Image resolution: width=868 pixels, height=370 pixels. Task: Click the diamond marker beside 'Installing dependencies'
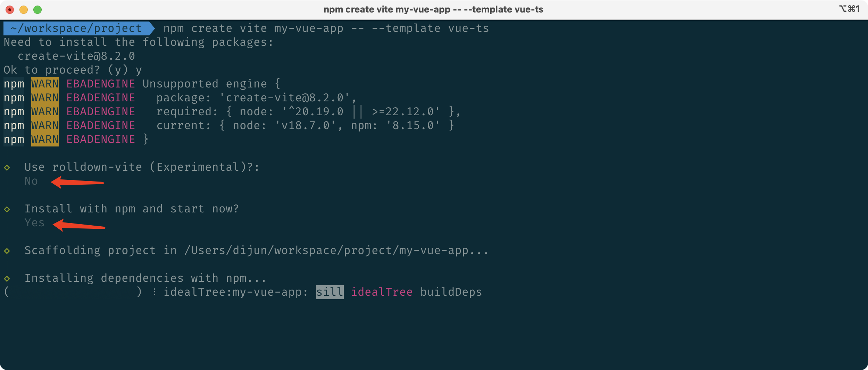pos(7,279)
